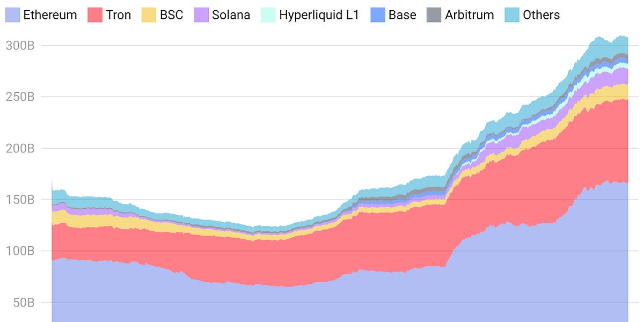Select the 100B y-axis label

point(20,251)
